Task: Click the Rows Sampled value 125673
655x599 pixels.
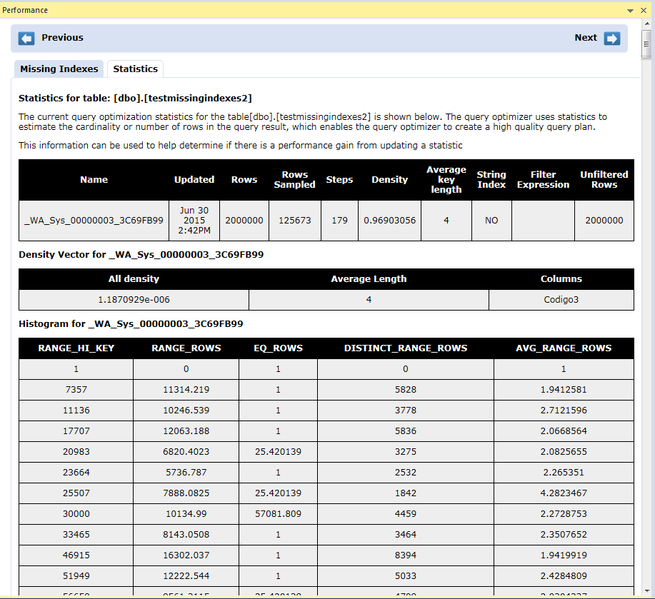Action: point(295,221)
